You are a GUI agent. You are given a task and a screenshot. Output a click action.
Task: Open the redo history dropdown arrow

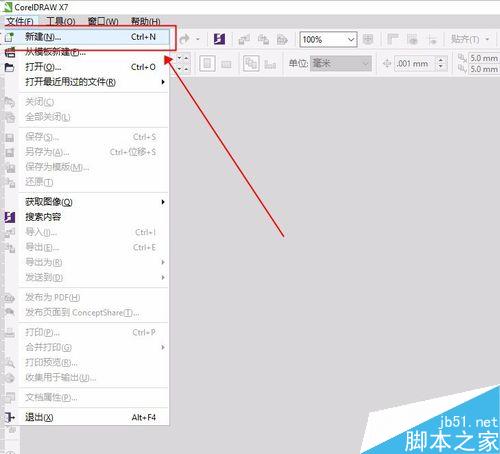198,39
